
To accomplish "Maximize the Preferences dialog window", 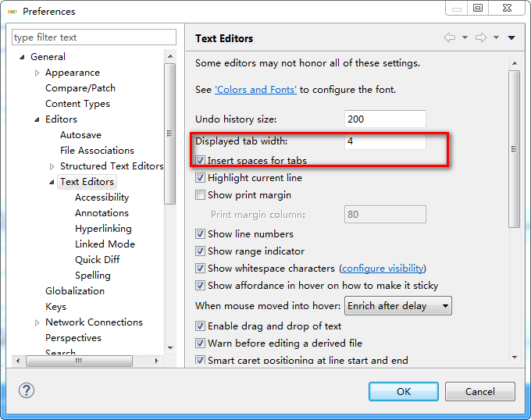I will coord(478,8).
